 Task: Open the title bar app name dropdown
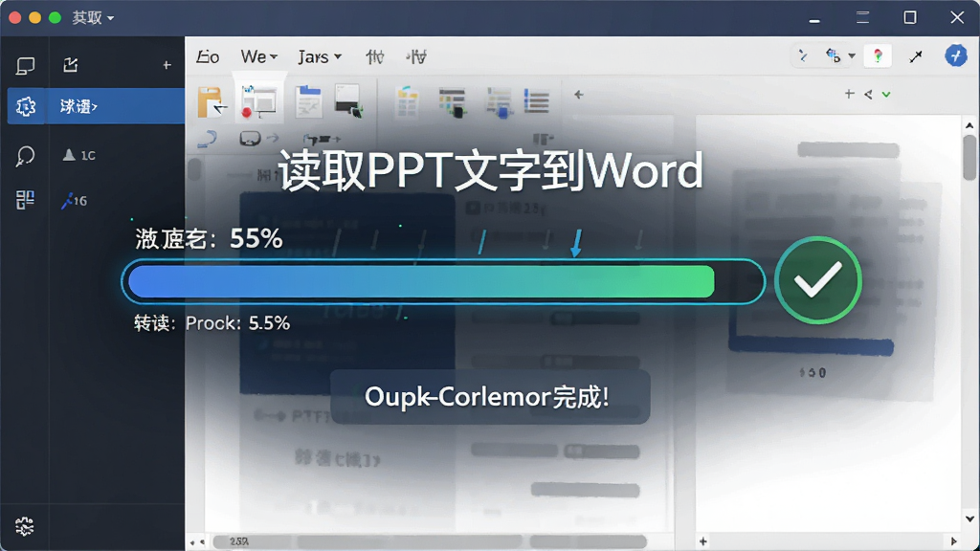tap(93, 17)
